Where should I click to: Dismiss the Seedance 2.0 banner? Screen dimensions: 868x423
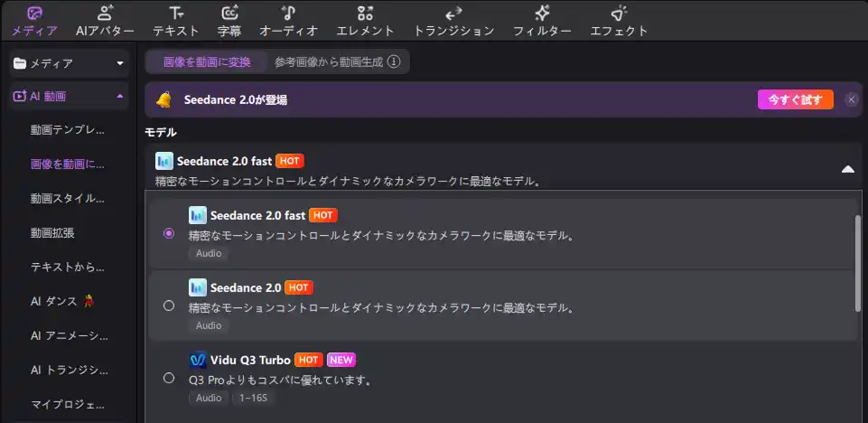(x=852, y=99)
